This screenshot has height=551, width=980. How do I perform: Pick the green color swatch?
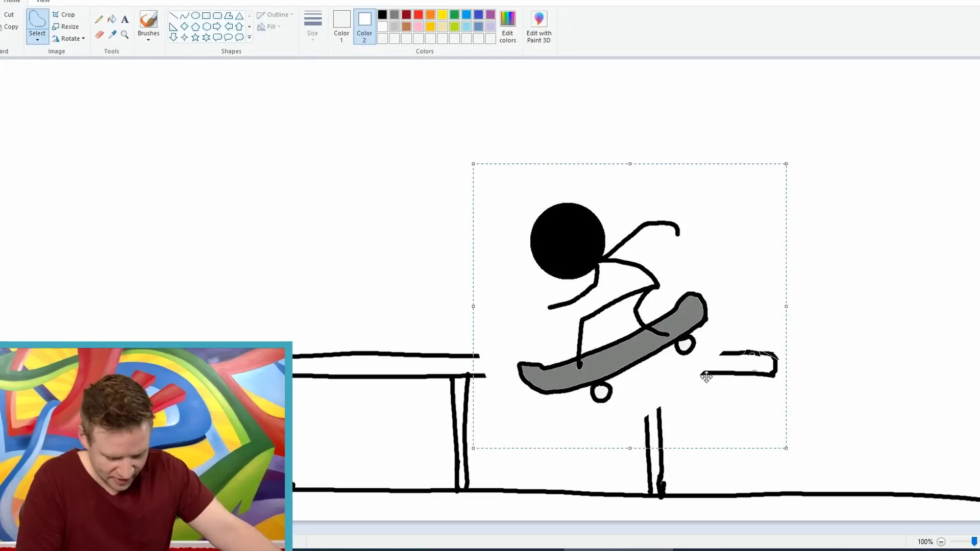coord(454,14)
